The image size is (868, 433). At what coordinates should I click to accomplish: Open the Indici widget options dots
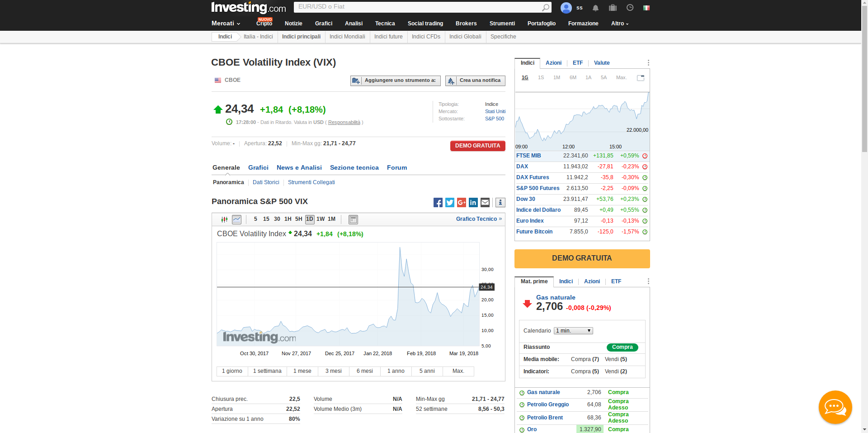[648, 63]
